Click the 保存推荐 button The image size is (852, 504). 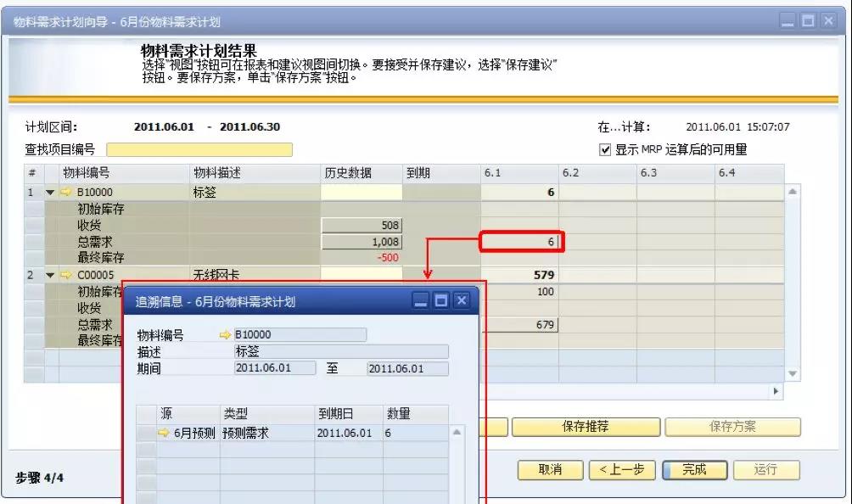[x=585, y=427]
